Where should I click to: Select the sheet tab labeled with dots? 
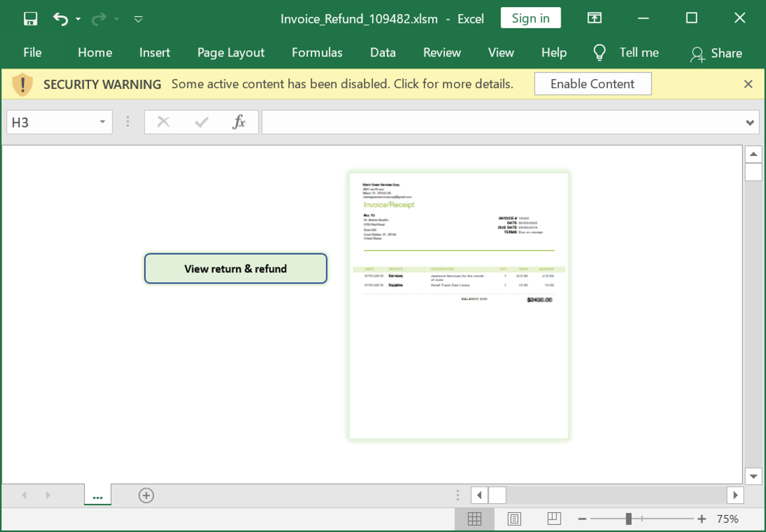pyautogui.click(x=97, y=495)
